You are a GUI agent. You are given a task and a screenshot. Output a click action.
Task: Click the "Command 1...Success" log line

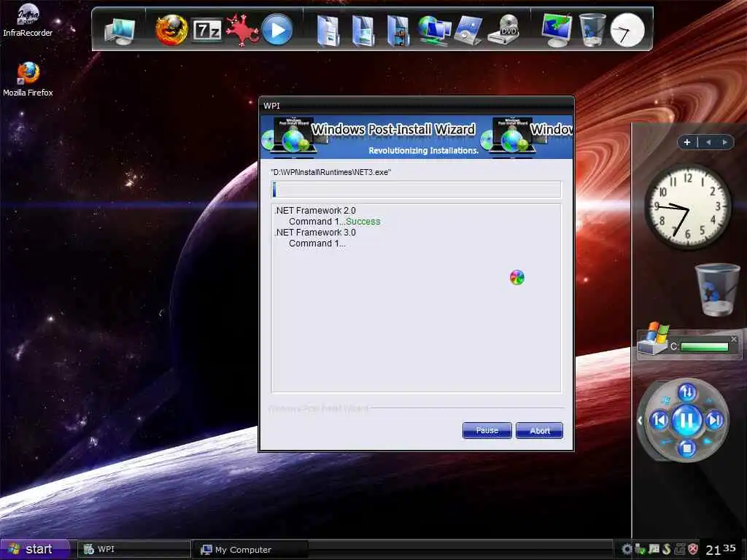[334, 222]
